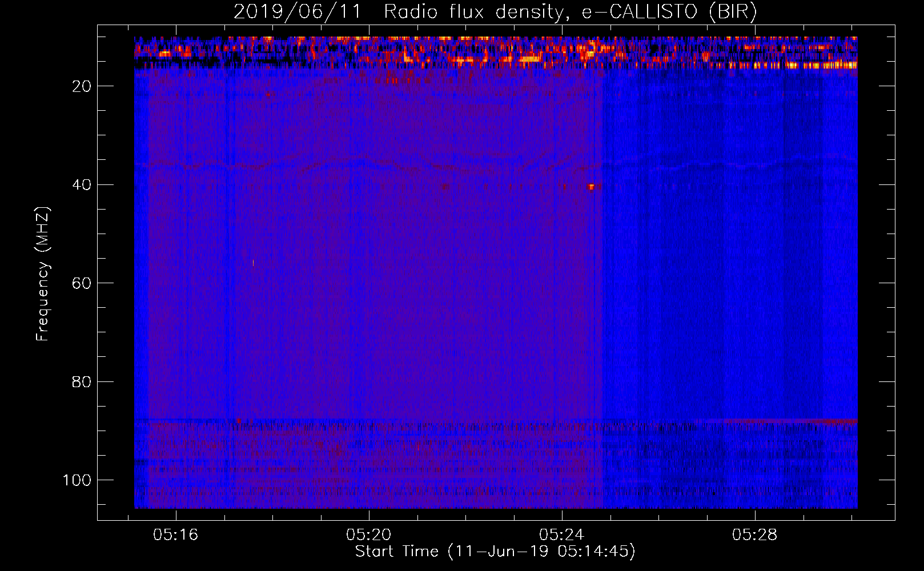Click the '05:28' time tick label

point(755,535)
